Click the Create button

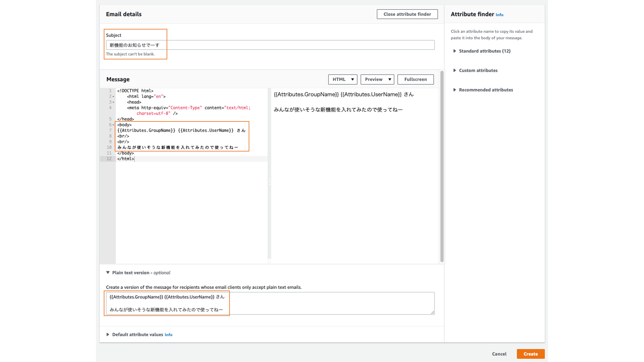[531, 354]
